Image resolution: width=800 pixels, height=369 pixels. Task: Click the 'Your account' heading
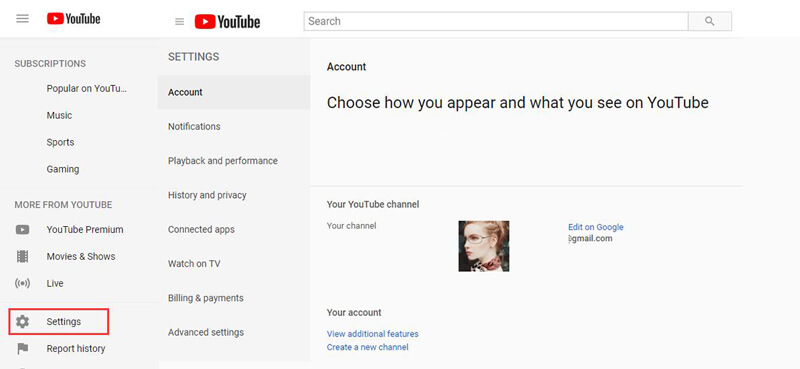click(354, 312)
